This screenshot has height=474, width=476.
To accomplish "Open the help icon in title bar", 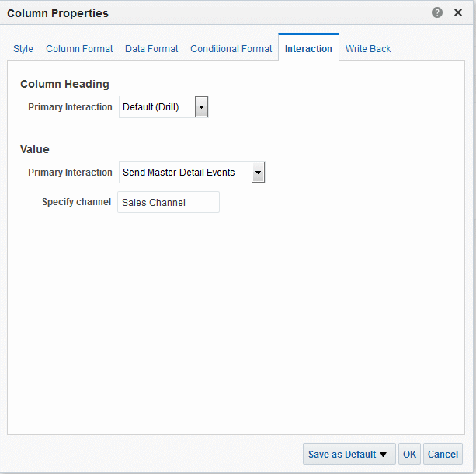I will coord(437,12).
